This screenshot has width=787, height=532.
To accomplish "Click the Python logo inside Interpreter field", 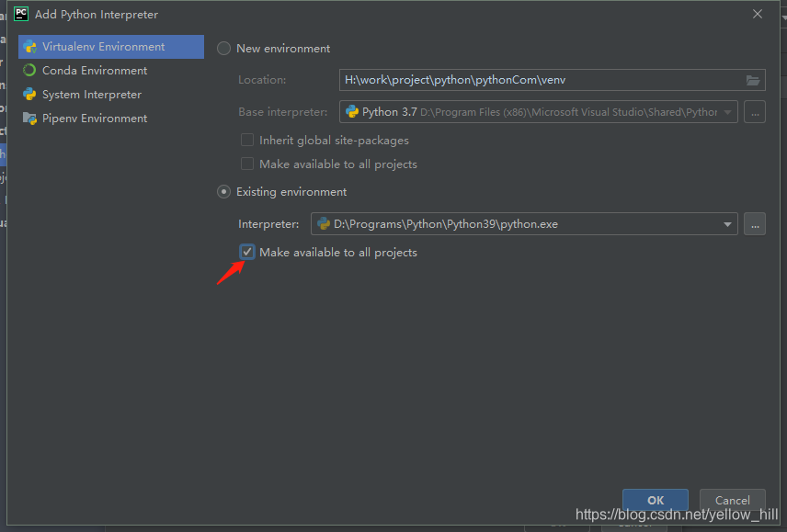I will click(324, 223).
